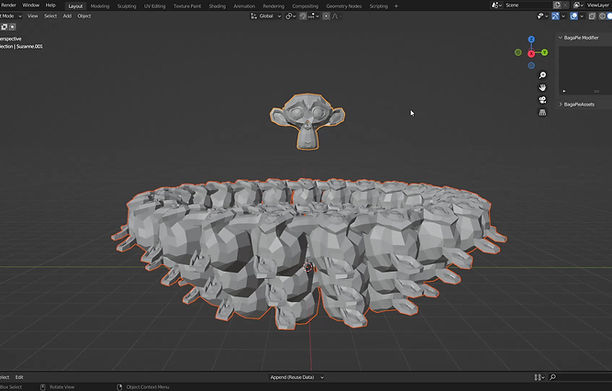Click the View Layer browse icon
Screen dimensions: 612x391
[x=578, y=5]
